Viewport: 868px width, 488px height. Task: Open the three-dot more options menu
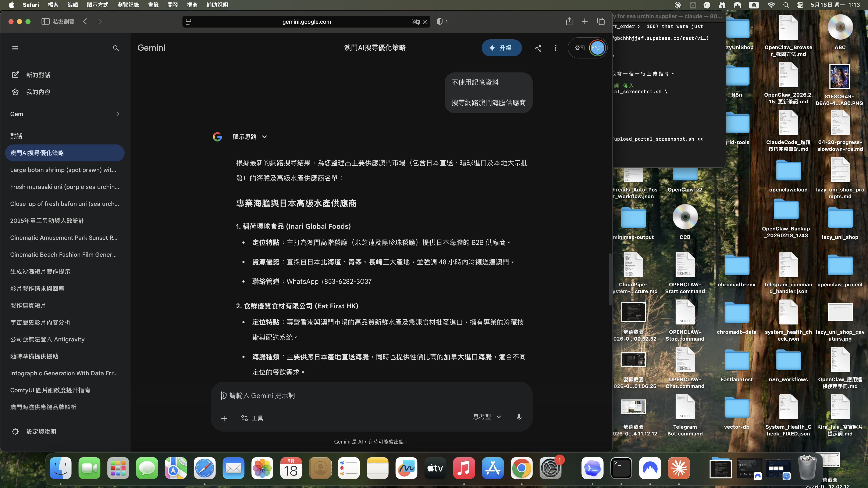[x=556, y=48]
